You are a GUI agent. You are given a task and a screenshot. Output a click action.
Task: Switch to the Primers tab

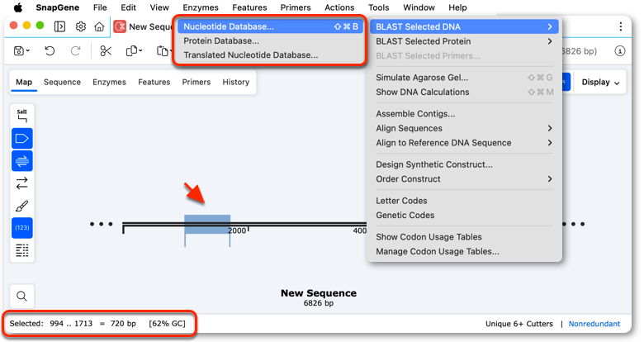click(197, 83)
